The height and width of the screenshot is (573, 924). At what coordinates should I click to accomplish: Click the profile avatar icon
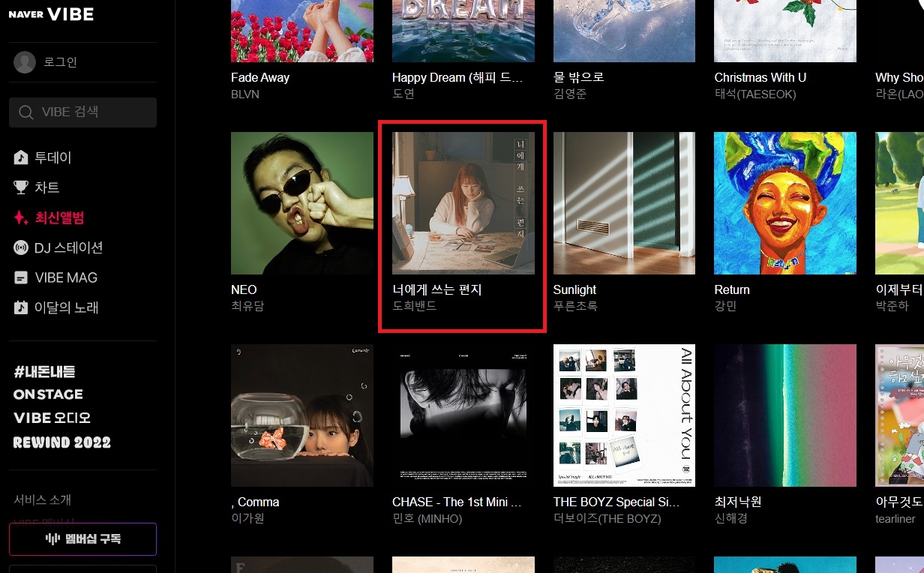(x=25, y=62)
